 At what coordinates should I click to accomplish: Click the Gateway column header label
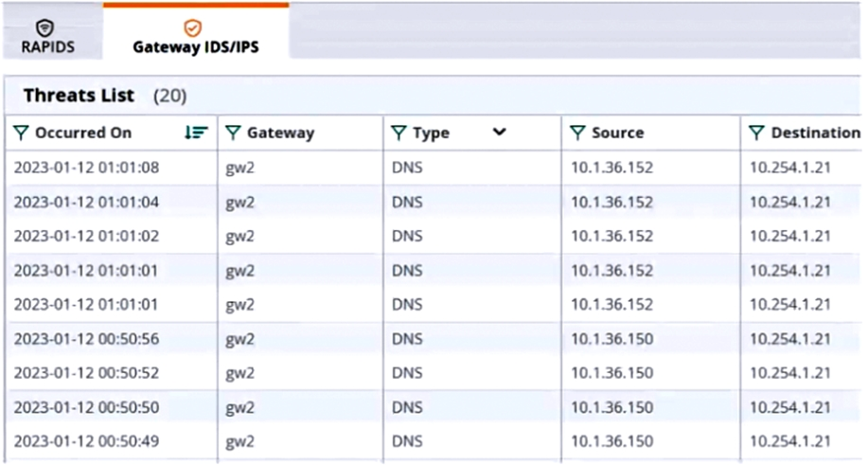(x=280, y=134)
